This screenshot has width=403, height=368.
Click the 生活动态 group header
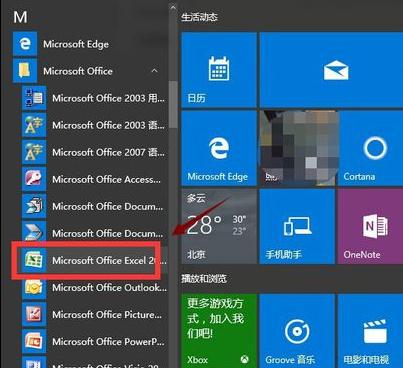point(199,17)
